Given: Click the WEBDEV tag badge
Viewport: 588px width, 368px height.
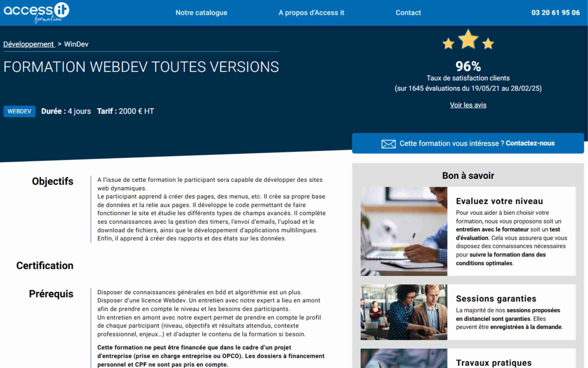Looking at the screenshot, I should 19,111.
